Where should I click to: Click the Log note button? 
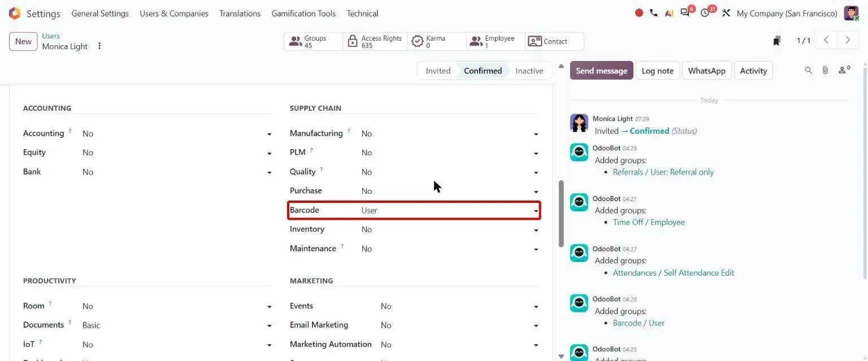click(x=658, y=71)
